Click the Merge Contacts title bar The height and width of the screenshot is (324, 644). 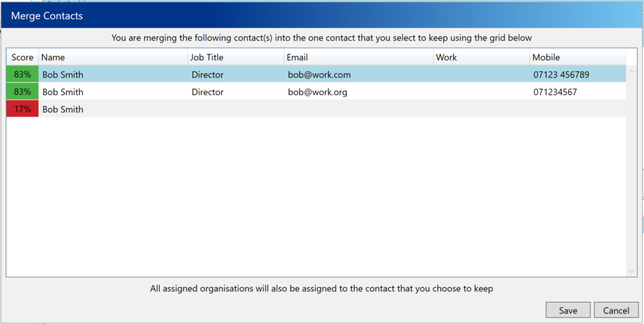[252, 15]
